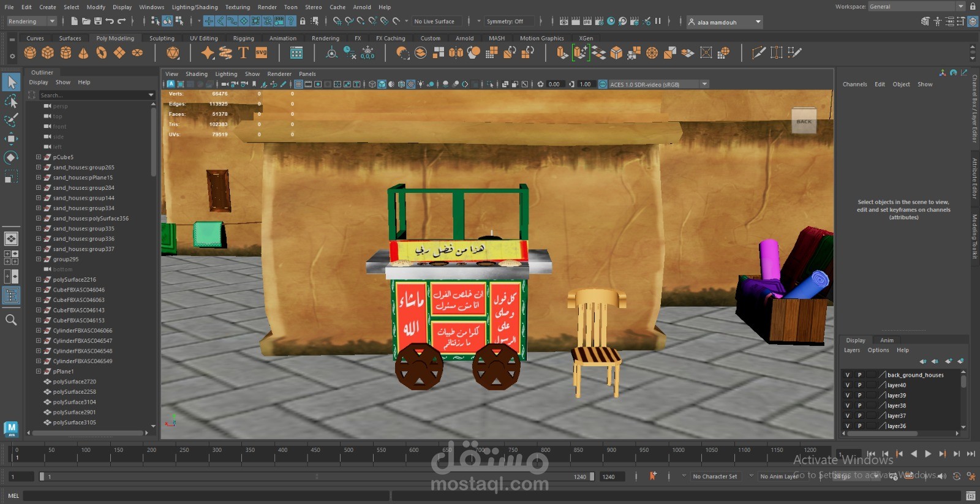This screenshot has height=504, width=980.
Task: Toggle Symmetry Off option
Action: (x=509, y=21)
